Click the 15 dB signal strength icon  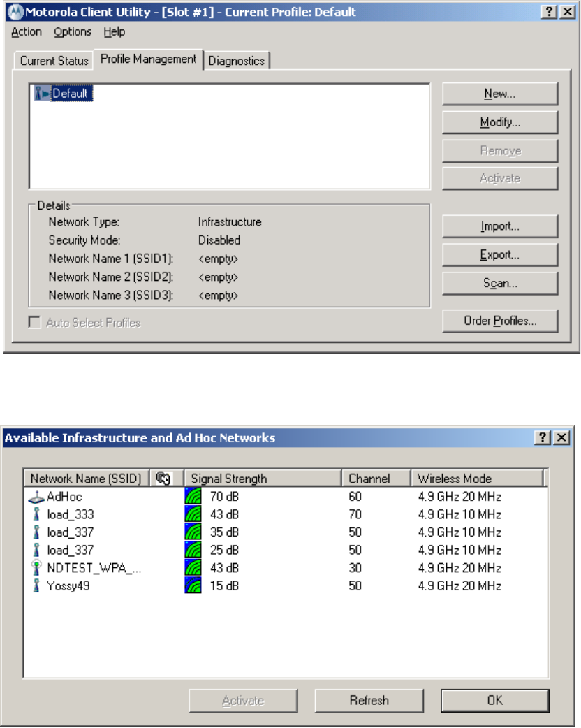193,585
